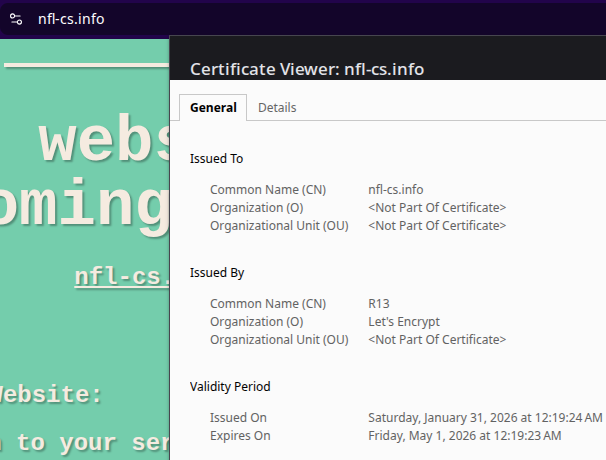Select the General tab
Screen dimensions: 606x460
(x=213, y=108)
